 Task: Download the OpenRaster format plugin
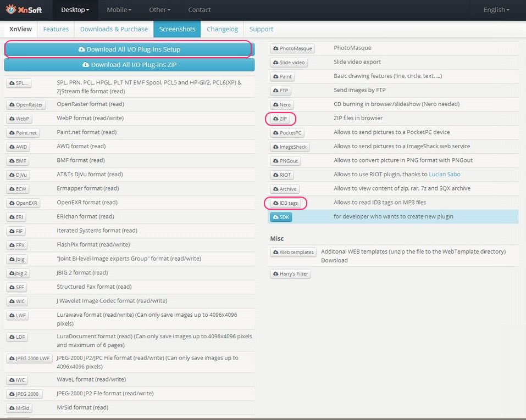pyautogui.click(x=26, y=104)
